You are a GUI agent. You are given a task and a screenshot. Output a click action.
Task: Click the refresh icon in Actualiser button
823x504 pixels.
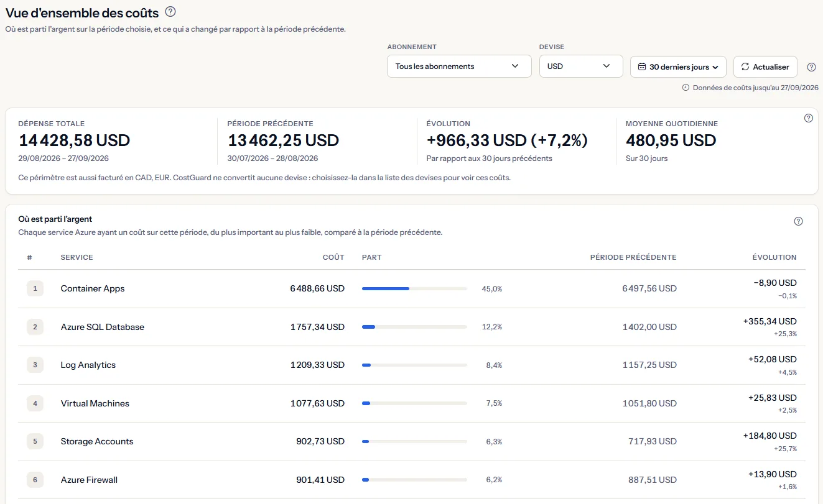tap(745, 66)
